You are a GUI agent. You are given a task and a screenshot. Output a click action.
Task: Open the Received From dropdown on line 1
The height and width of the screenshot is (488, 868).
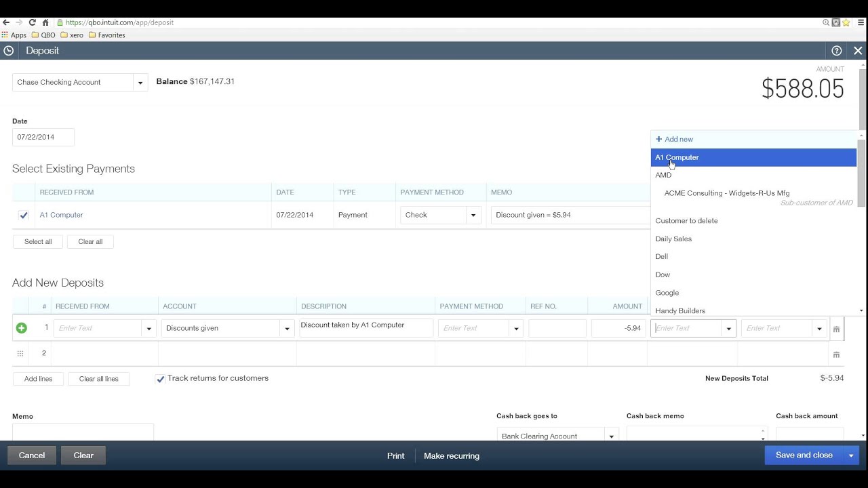149,329
